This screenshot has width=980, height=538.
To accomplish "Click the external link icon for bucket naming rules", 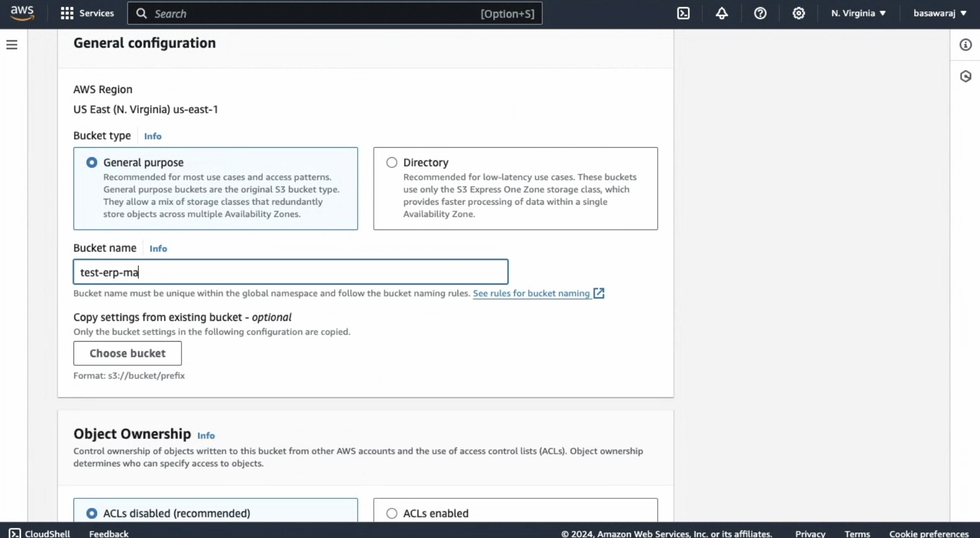I will pos(599,293).
